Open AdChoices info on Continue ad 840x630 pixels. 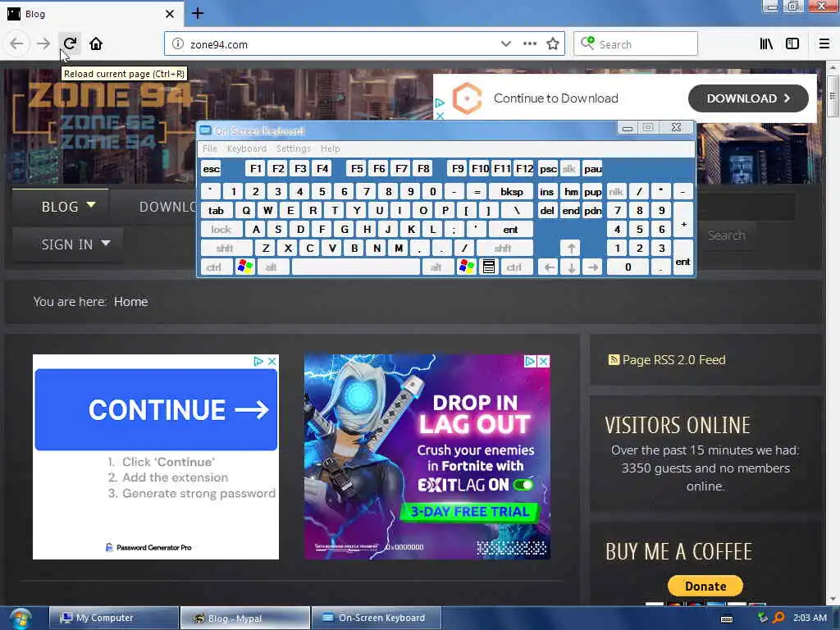pos(258,362)
